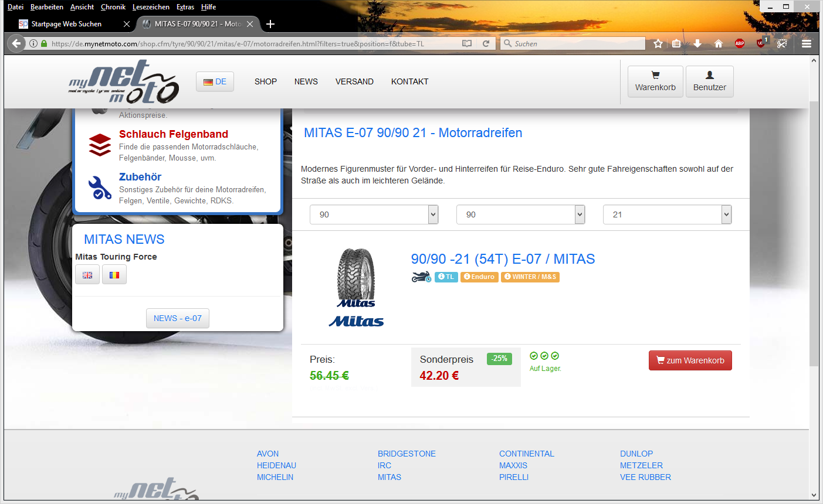The image size is (823, 504).
Task: Expand the tyre width dropdown showing 90
Action: tap(374, 214)
